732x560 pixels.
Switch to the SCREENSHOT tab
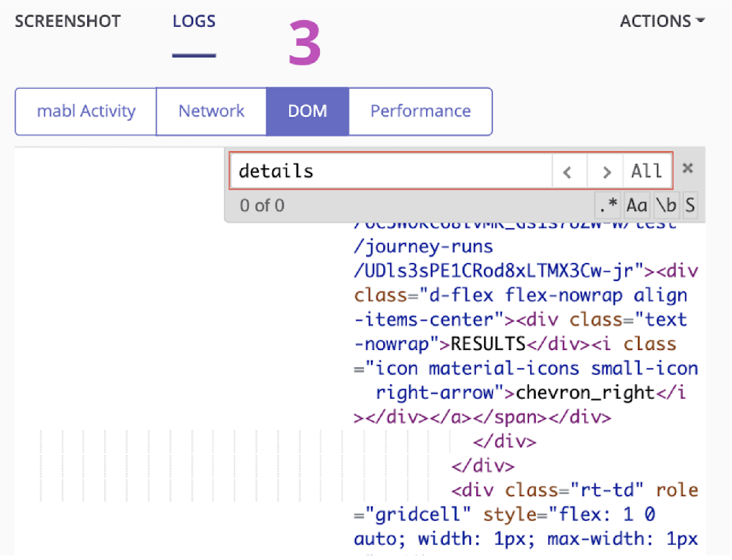tap(68, 21)
